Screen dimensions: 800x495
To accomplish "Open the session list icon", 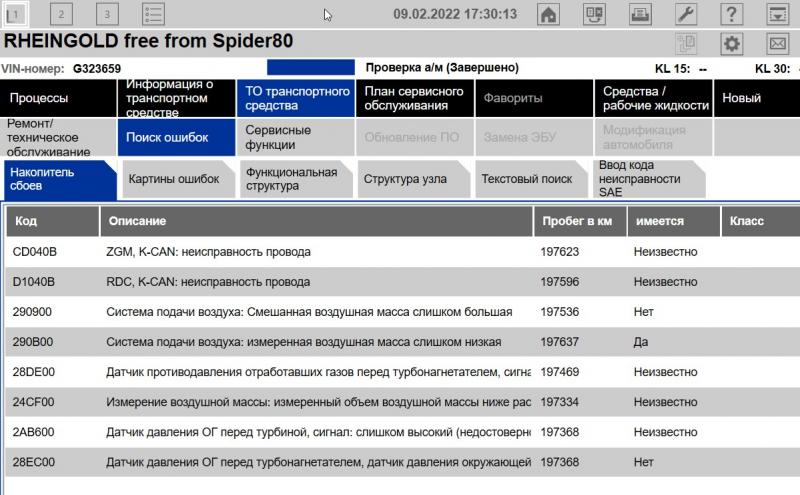I will [x=153, y=14].
